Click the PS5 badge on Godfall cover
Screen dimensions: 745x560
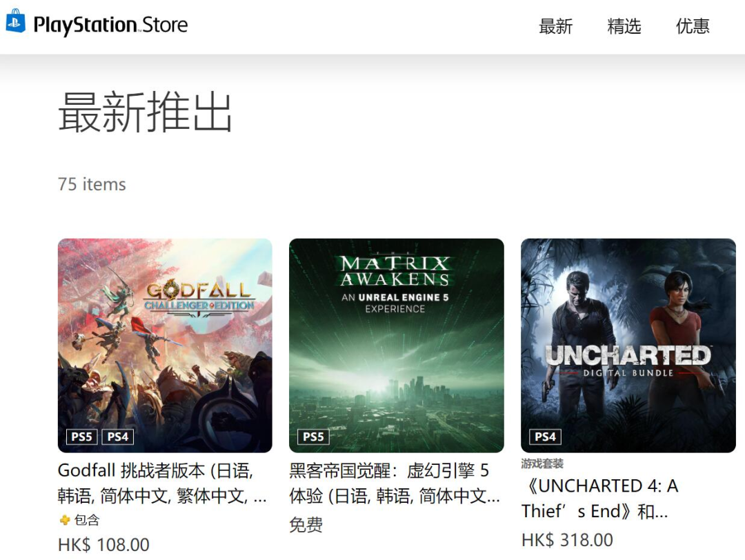[81, 437]
